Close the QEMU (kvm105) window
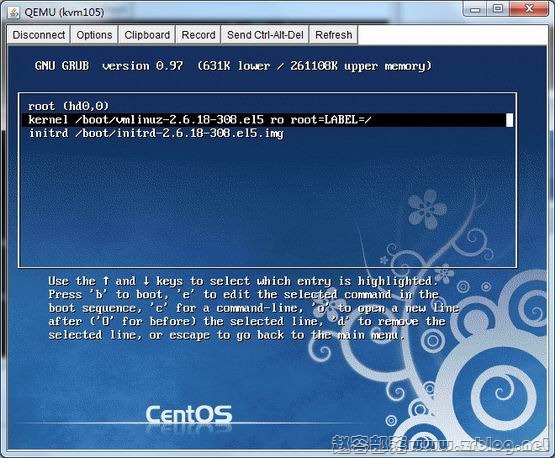The width and height of the screenshot is (555, 458). pos(530,9)
